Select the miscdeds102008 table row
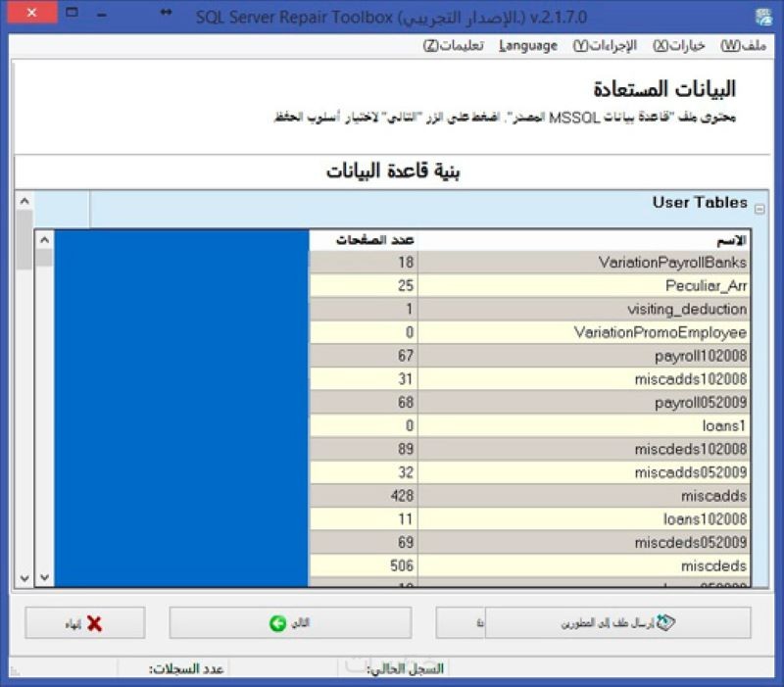The width and height of the screenshot is (784, 687). (x=530, y=449)
